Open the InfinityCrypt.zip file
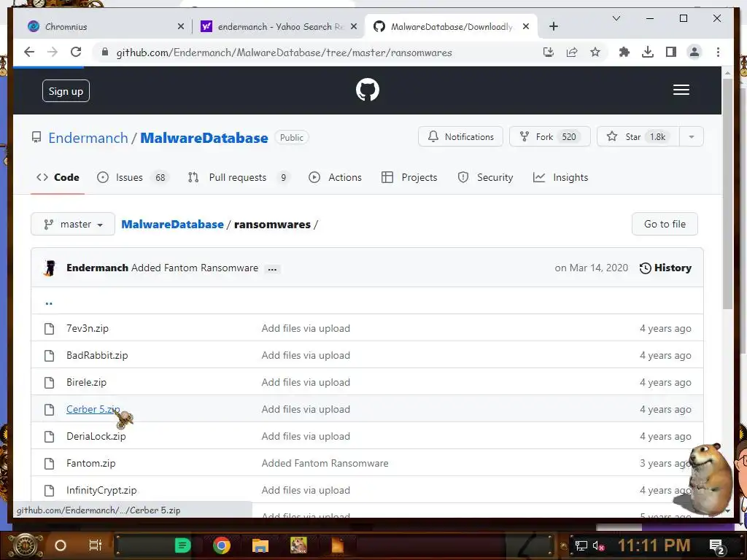This screenshot has height=560, width=747. tap(101, 490)
